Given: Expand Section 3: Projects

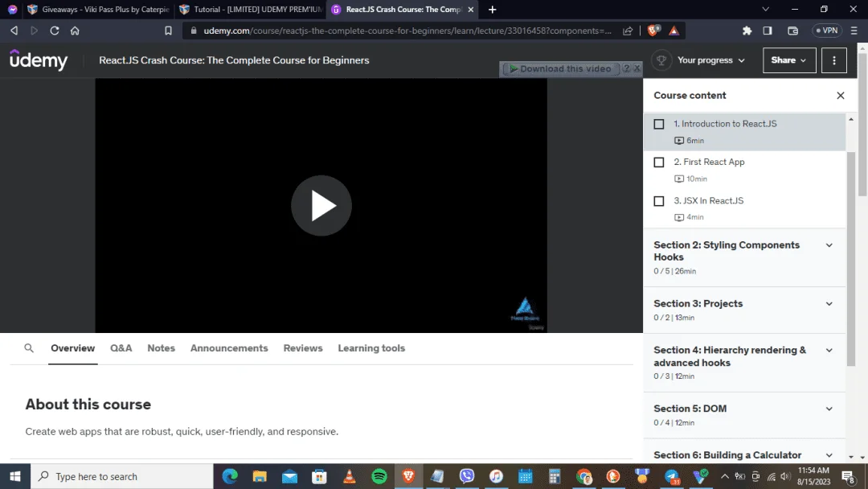Looking at the screenshot, I should 744,310.
